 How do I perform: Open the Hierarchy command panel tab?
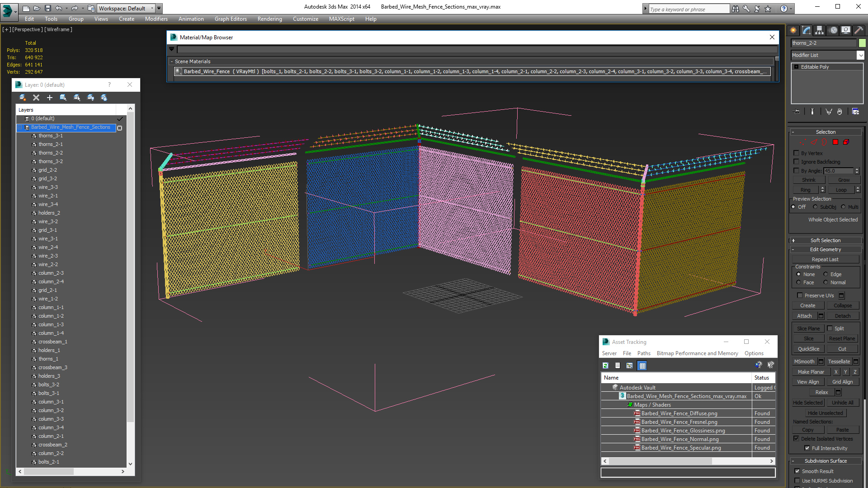click(820, 30)
